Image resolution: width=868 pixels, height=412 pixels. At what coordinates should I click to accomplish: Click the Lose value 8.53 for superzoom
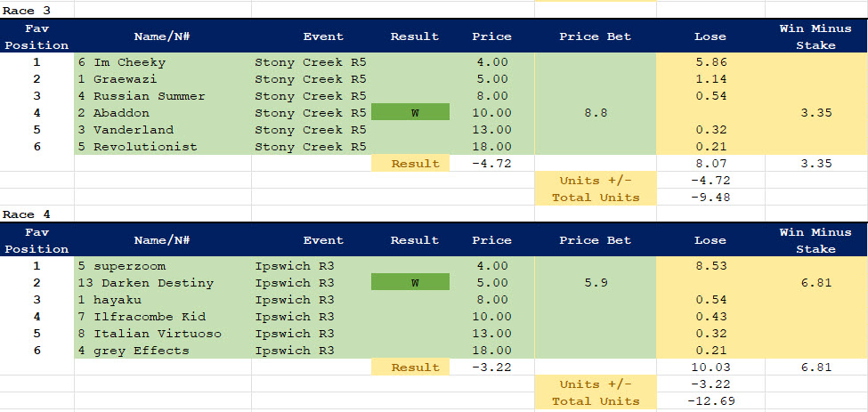(710, 266)
